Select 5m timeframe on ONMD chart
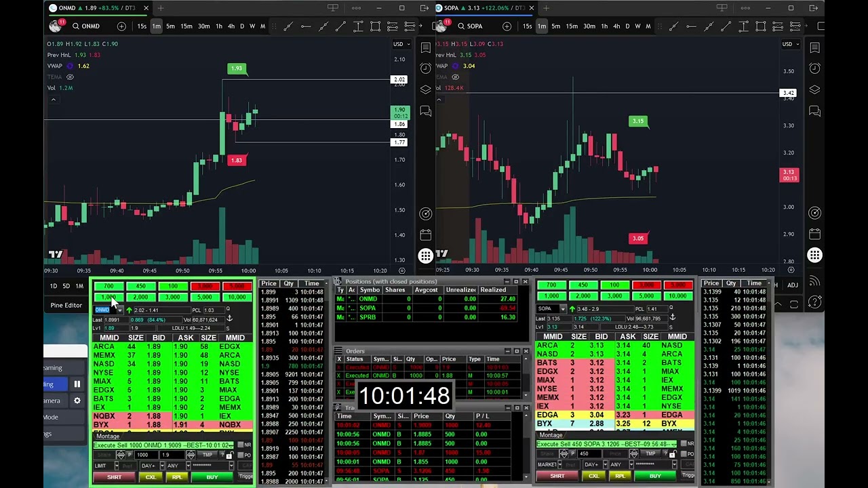The image size is (868, 488). coord(170,26)
